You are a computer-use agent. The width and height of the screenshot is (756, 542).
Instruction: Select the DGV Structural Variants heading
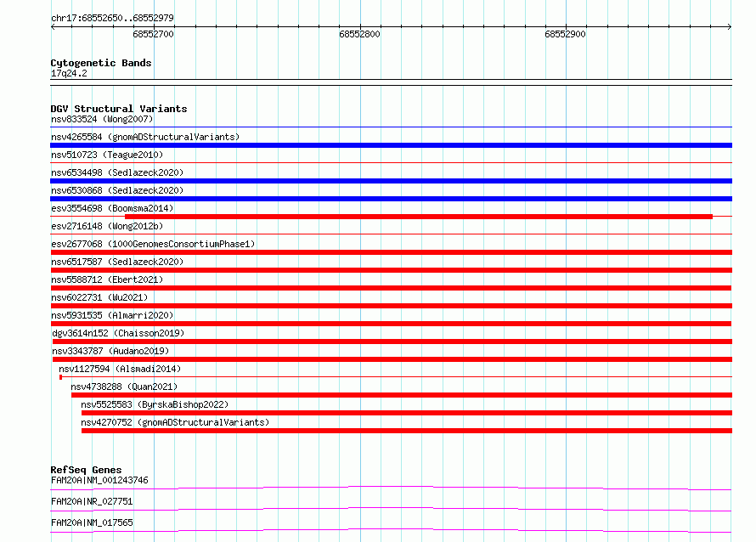(119, 109)
